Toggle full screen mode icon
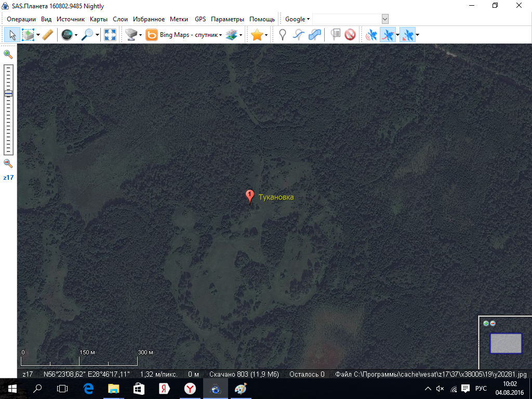532x399 pixels. pyautogui.click(x=110, y=35)
